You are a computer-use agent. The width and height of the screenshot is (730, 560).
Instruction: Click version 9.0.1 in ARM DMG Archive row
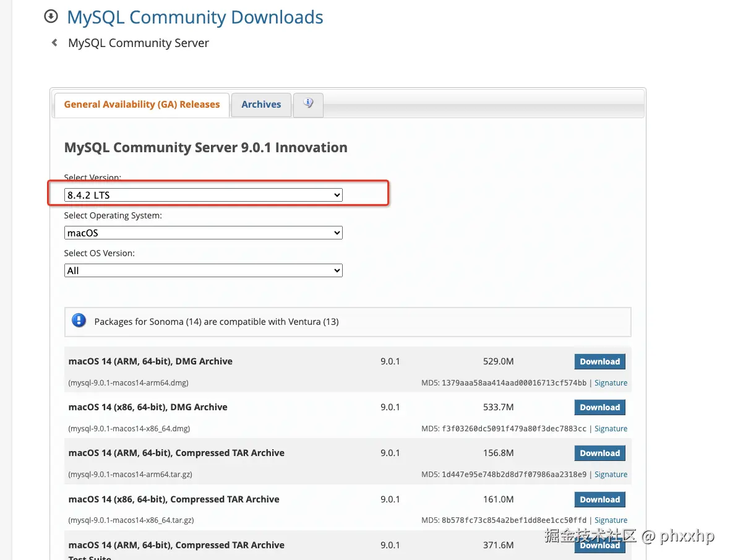tap(390, 361)
